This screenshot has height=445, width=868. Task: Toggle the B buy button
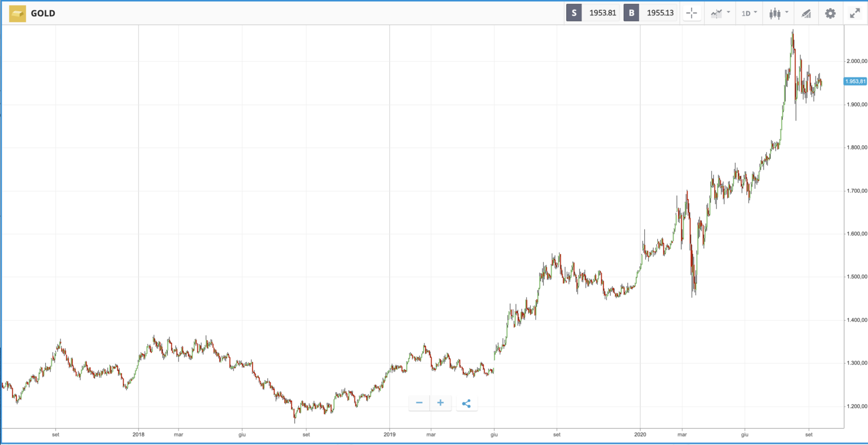point(631,12)
